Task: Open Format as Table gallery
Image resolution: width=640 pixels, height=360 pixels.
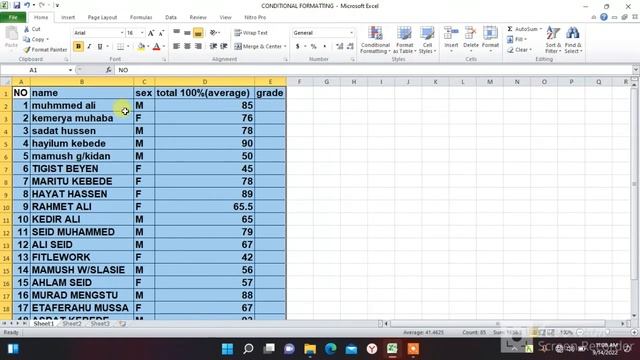Action: pyautogui.click(x=404, y=40)
